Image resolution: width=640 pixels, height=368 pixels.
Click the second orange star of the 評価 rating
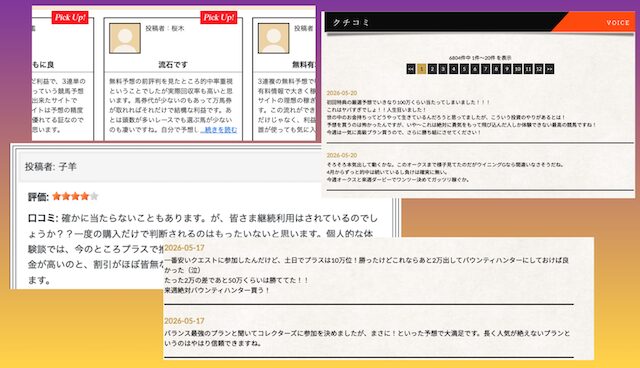pyautogui.click(x=66, y=197)
